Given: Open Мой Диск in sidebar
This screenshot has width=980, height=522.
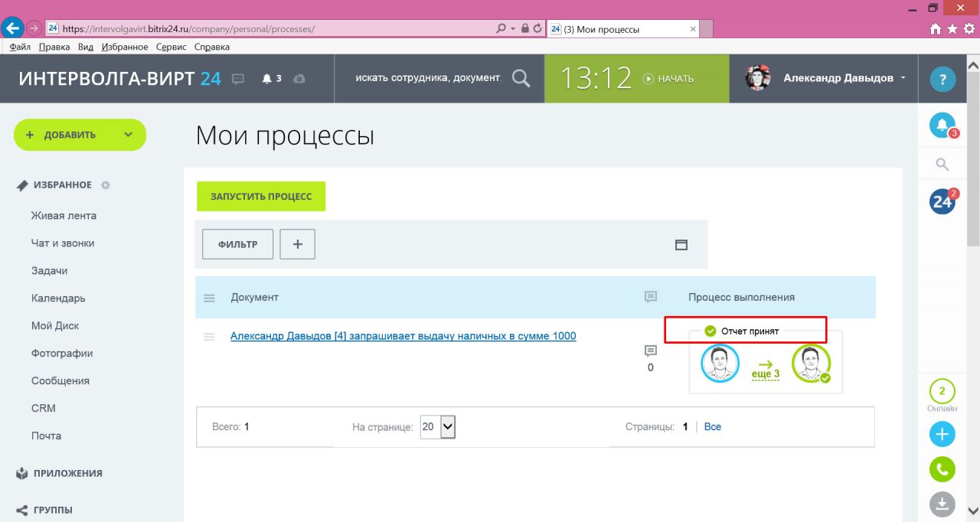Looking at the screenshot, I should coord(55,326).
